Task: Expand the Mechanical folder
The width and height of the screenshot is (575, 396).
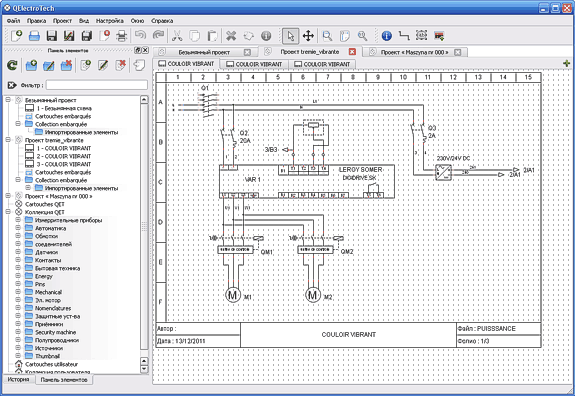Action: pyautogui.click(x=18, y=292)
